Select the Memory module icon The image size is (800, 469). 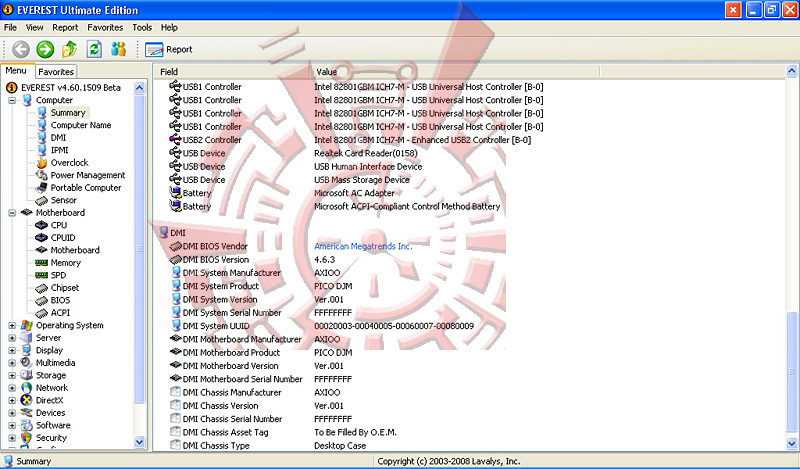click(x=42, y=263)
